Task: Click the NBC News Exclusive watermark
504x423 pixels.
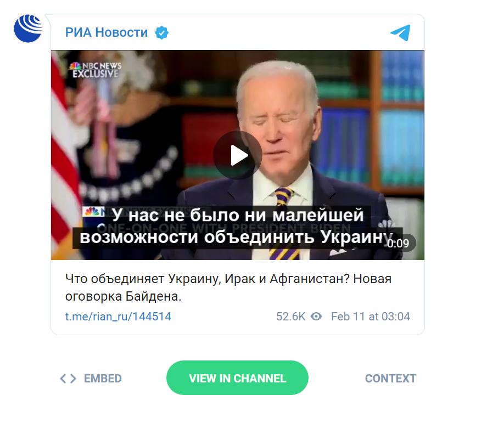Action: [96, 70]
